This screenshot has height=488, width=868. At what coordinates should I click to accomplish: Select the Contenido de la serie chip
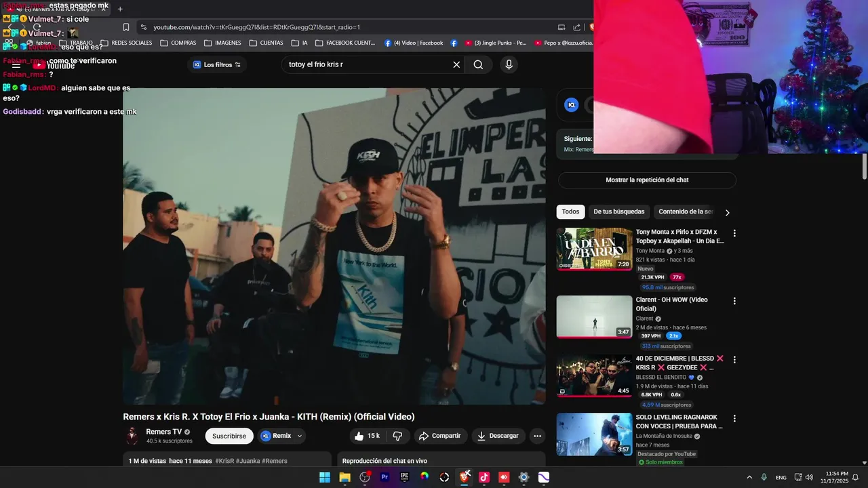pyautogui.click(x=685, y=211)
